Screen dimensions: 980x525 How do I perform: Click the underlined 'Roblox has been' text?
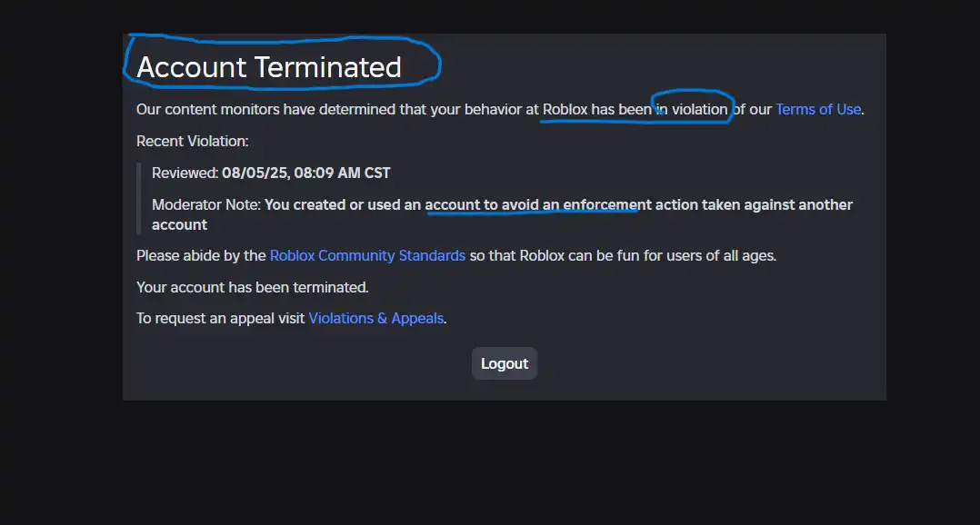coord(597,109)
